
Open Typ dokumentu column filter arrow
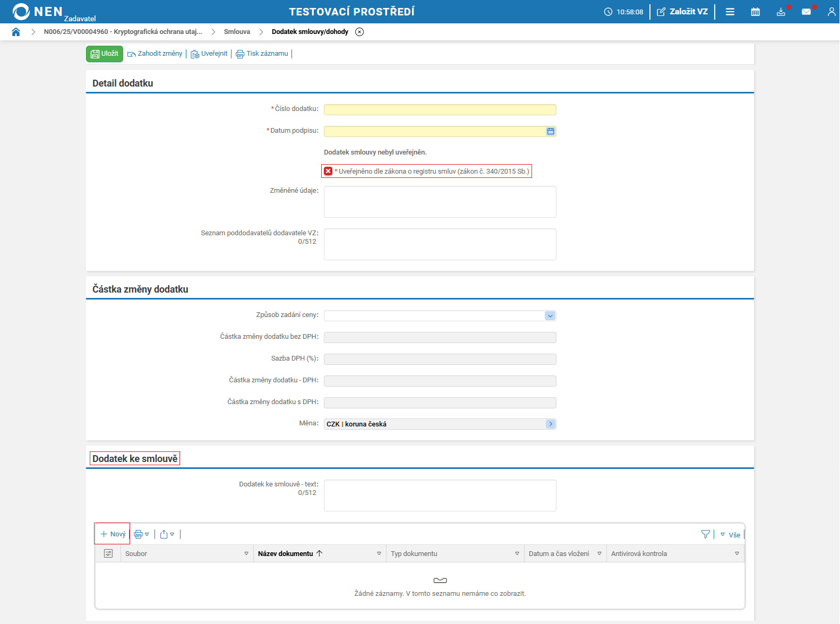517,553
